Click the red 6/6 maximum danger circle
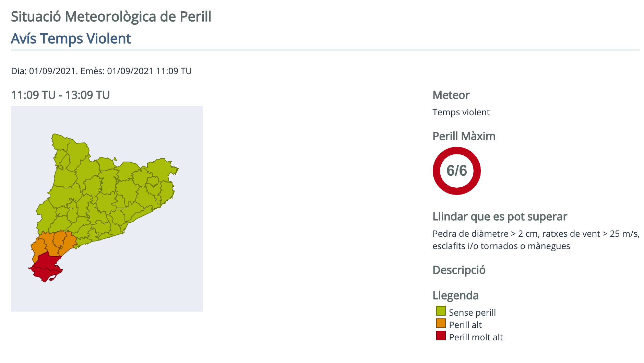This screenshot has width=644, height=363. click(456, 171)
